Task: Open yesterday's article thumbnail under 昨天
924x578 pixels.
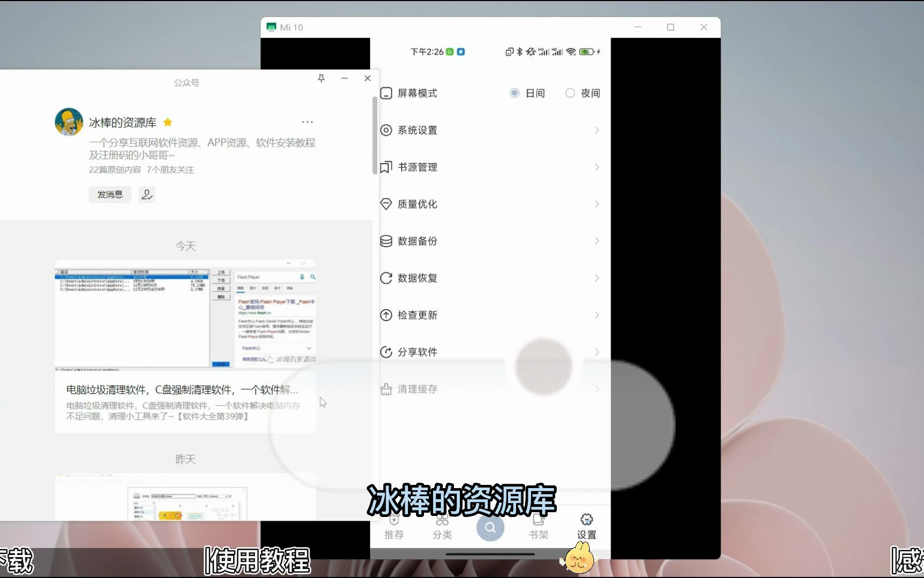Action: [186, 497]
